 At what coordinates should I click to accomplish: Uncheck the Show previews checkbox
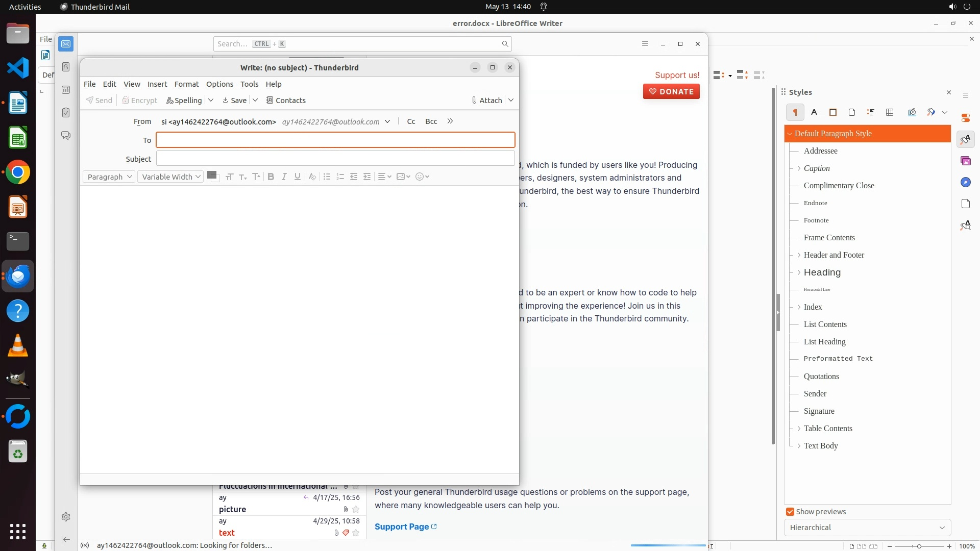790,512
